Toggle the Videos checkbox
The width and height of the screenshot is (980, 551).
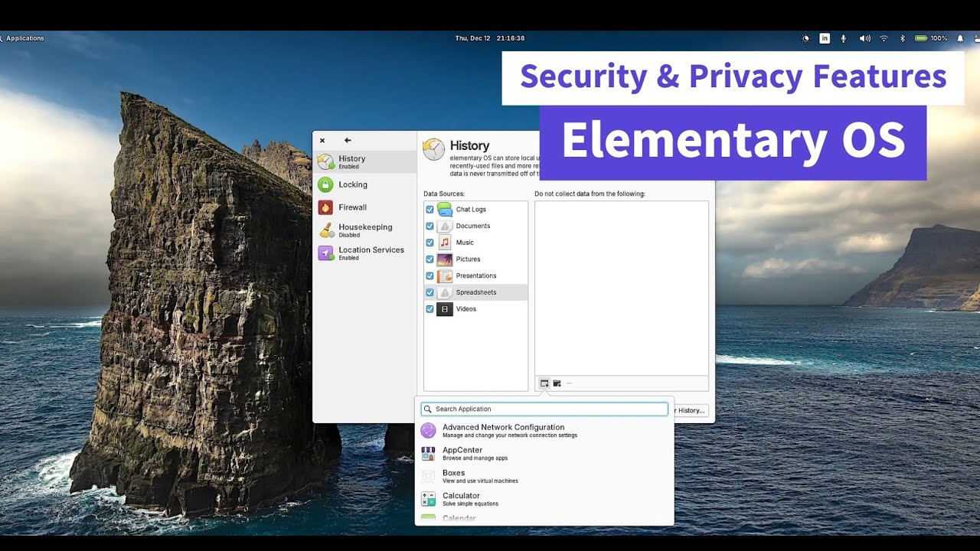coord(430,309)
